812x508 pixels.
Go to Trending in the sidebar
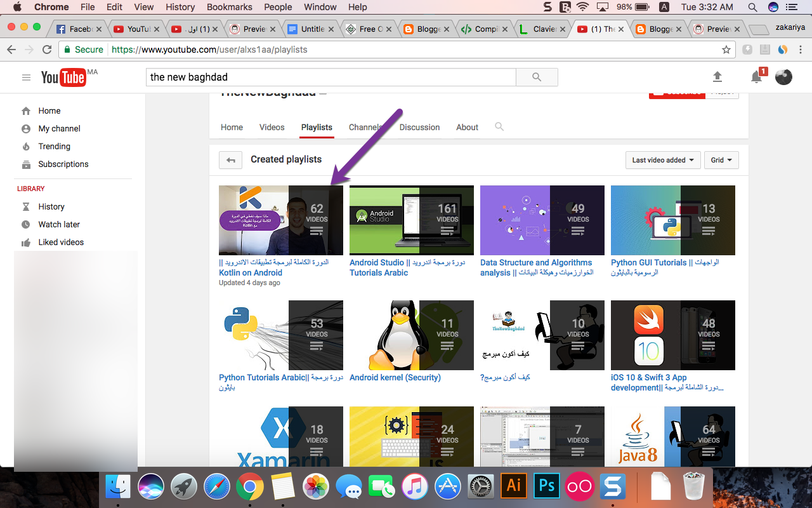(x=54, y=146)
